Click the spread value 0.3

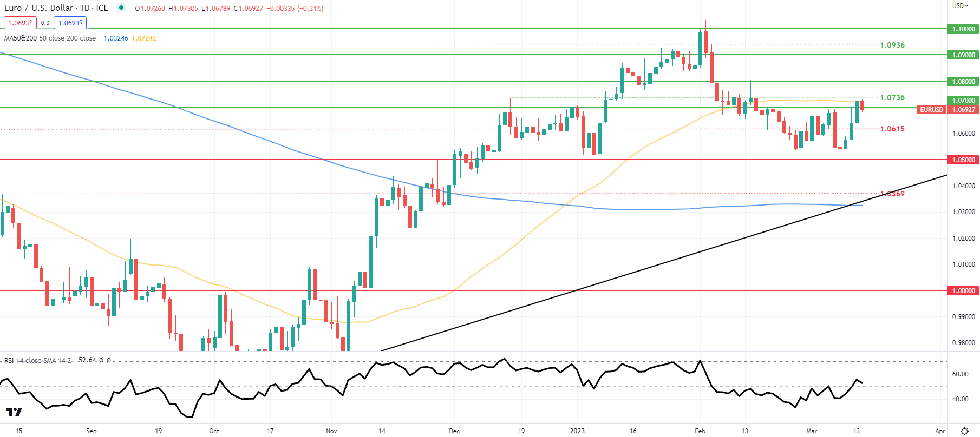(45, 23)
